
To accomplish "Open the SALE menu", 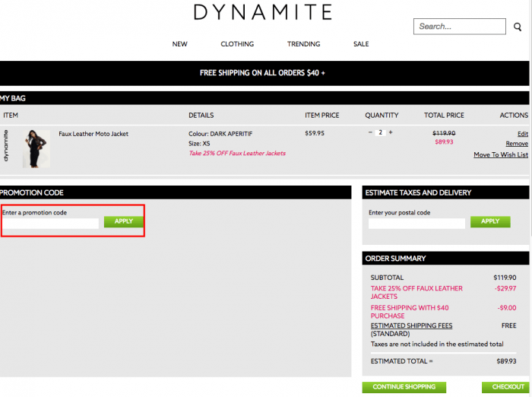I will (x=361, y=44).
